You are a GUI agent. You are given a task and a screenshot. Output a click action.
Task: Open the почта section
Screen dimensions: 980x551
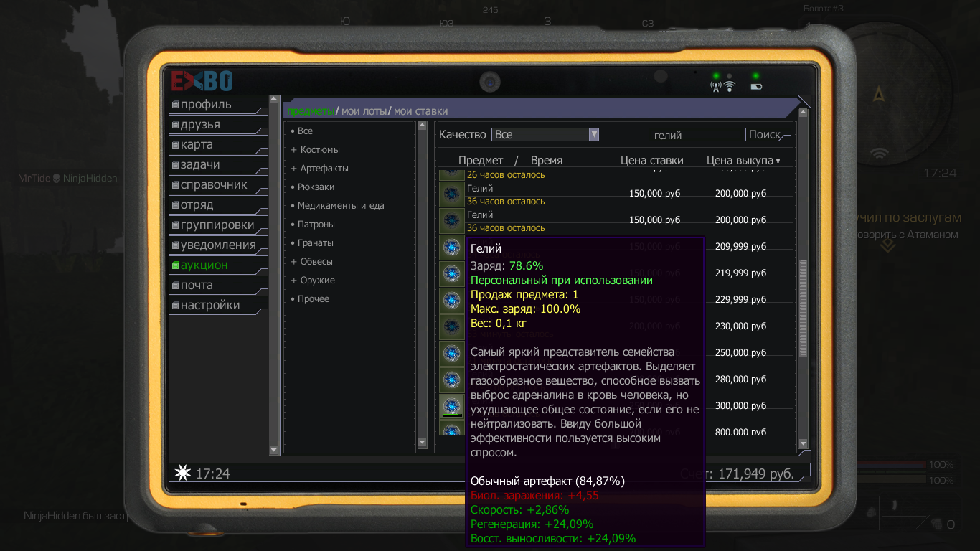coord(218,285)
